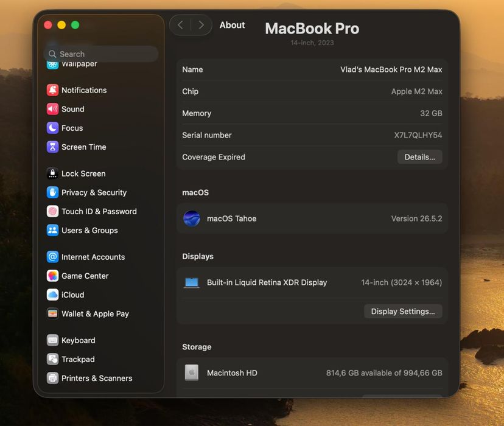This screenshot has width=504, height=426.
Task: Click the 32 GB memory value
Action: pos(431,113)
